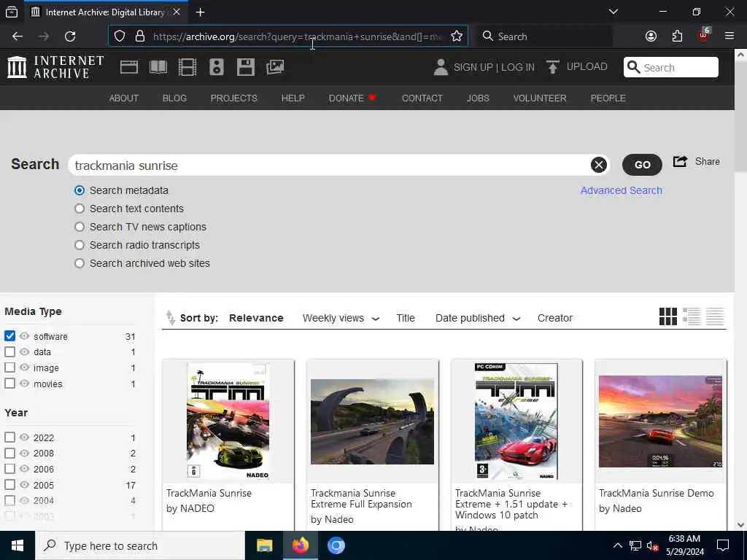The width and height of the screenshot is (747, 560).
Task: Open the list all tabs dropdown
Action: pos(614,12)
